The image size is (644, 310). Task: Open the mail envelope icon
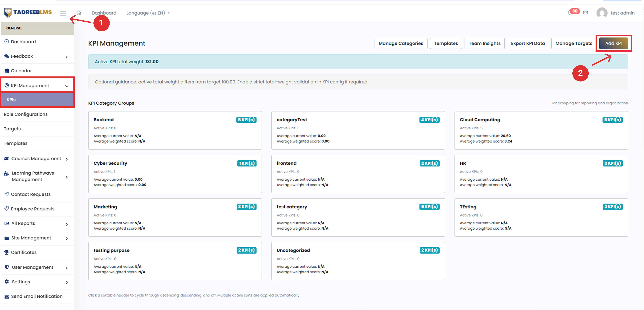click(x=585, y=13)
